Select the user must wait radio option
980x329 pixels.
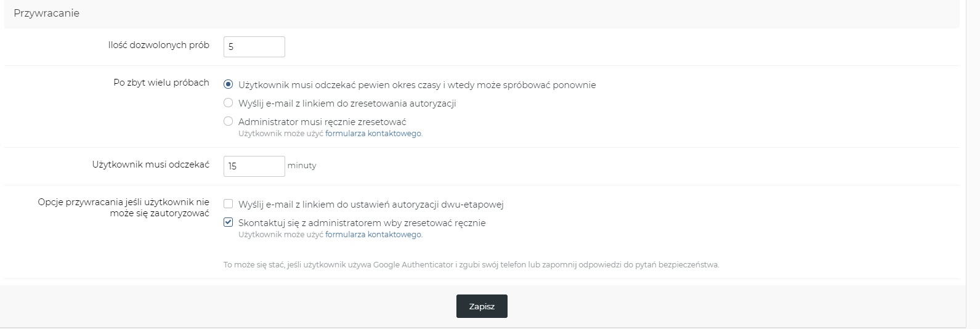click(229, 84)
